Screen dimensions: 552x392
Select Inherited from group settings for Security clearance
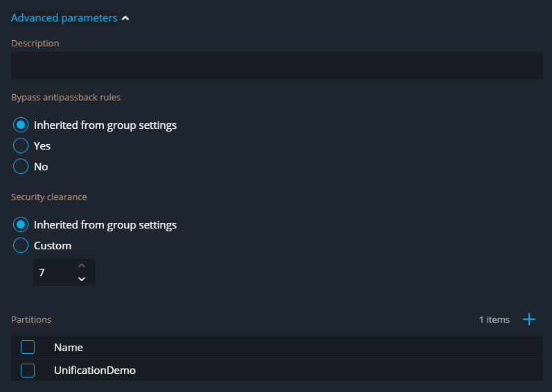pyautogui.click(x=21, y=225)
